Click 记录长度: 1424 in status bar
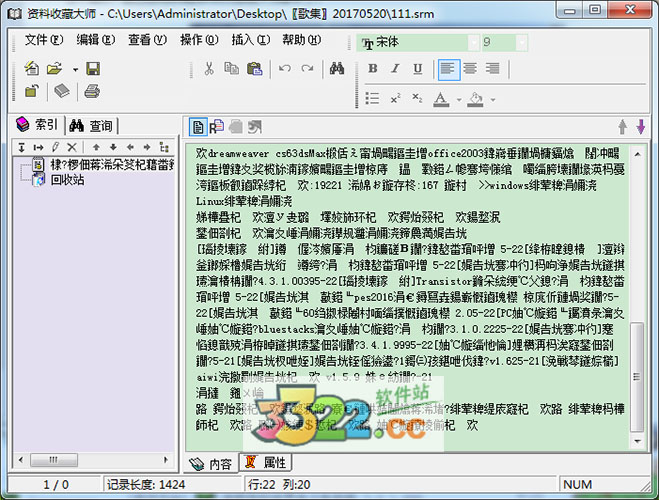Screen dimensions: 659x500 [146, 485]
